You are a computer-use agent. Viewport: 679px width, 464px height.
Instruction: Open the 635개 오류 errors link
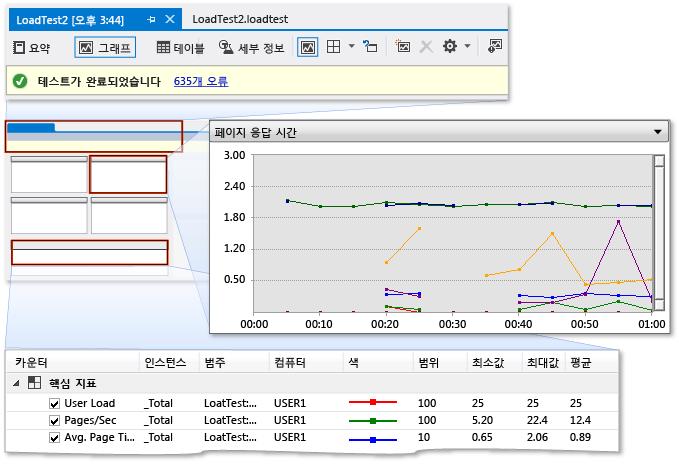[x=201, y=81]
